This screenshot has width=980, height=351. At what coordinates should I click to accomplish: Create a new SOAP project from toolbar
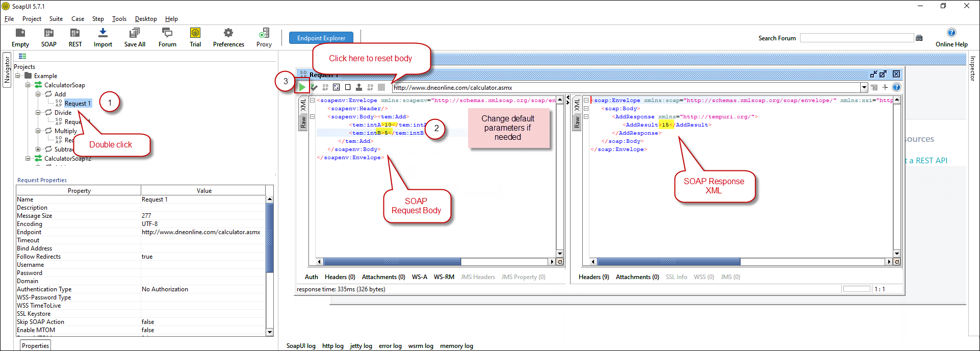(x=49, y=33)
